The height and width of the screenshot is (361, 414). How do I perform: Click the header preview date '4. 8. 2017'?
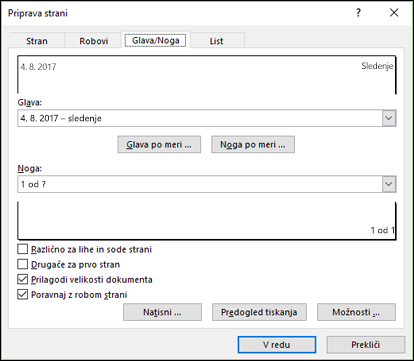pos(38,67)
